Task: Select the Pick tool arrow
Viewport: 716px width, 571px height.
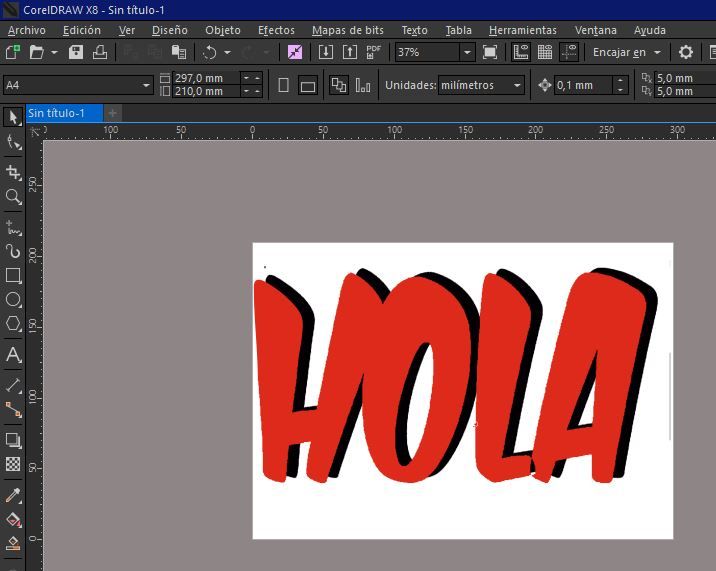Action: [x=13, y=119]
